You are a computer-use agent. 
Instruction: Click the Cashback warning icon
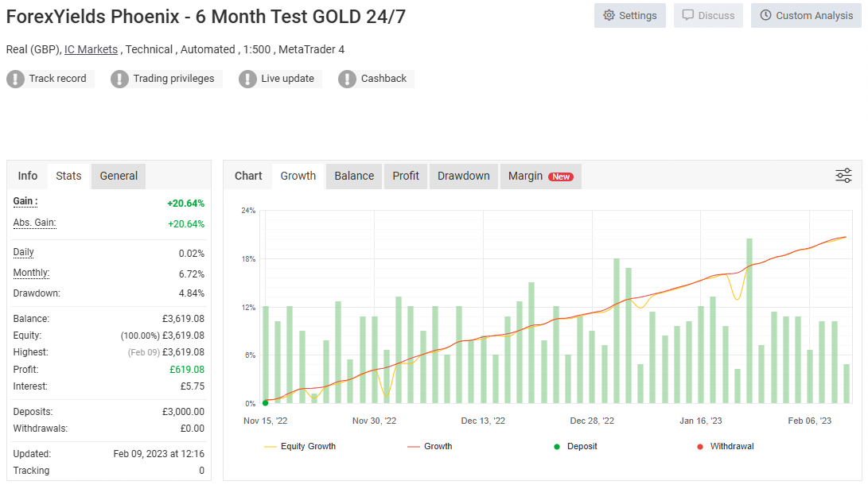pyautogui.click(x=348, y=79)
